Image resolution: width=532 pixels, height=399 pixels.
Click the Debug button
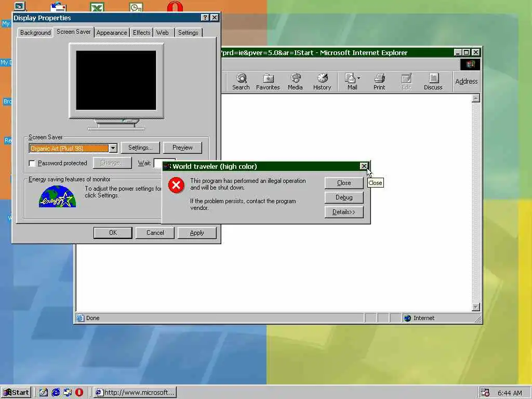344,197
